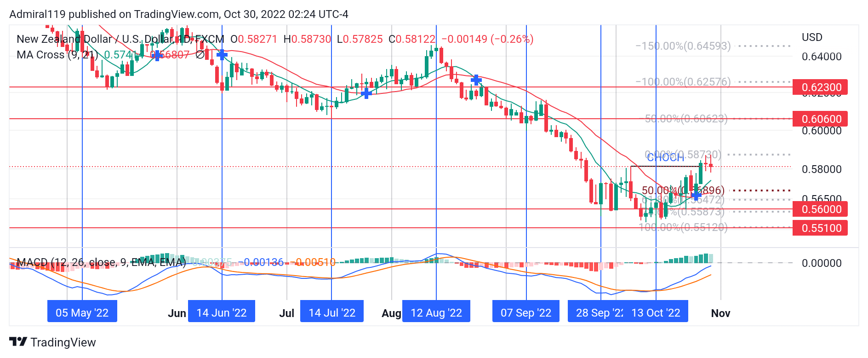The image size is (868, 358).
Task: Select the 13 Oct '22 date label
Action: tap(656, 312)
